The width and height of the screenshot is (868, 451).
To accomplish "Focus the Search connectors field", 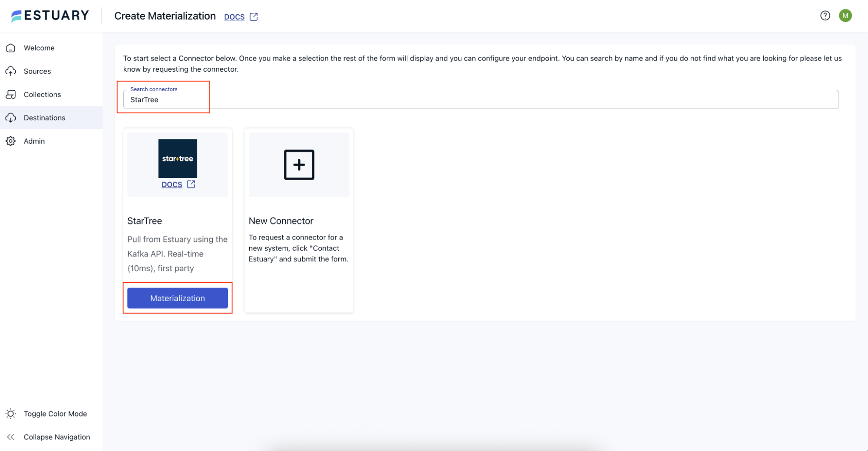I will pyautogui.click(x=481, y=99).
